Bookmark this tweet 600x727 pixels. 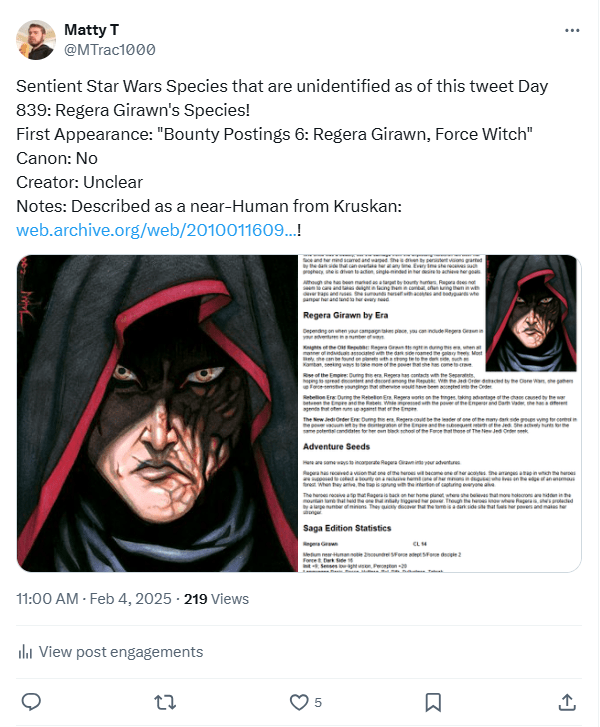(433, 701)
